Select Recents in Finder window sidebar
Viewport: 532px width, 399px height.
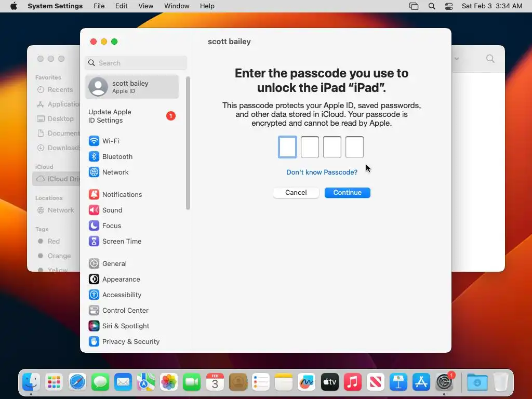55,89
